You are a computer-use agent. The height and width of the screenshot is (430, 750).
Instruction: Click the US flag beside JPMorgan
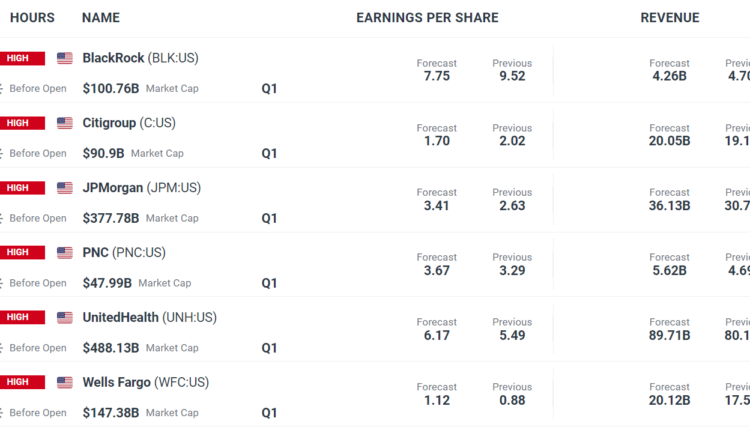click(65, 188)
